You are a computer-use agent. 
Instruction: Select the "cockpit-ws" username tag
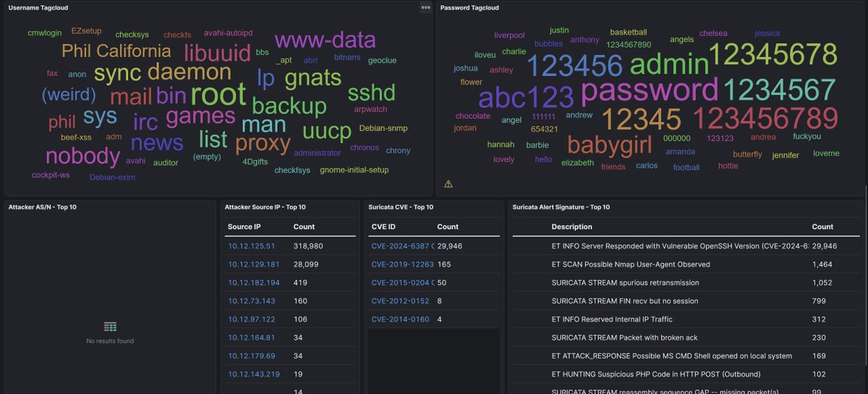pos(51,175)
